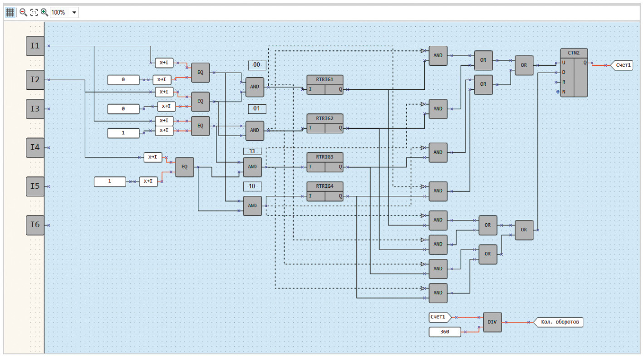The height and width of the screenshot is (357, 644).
Task: Select the comment label 10
Action: pos(252,186)
